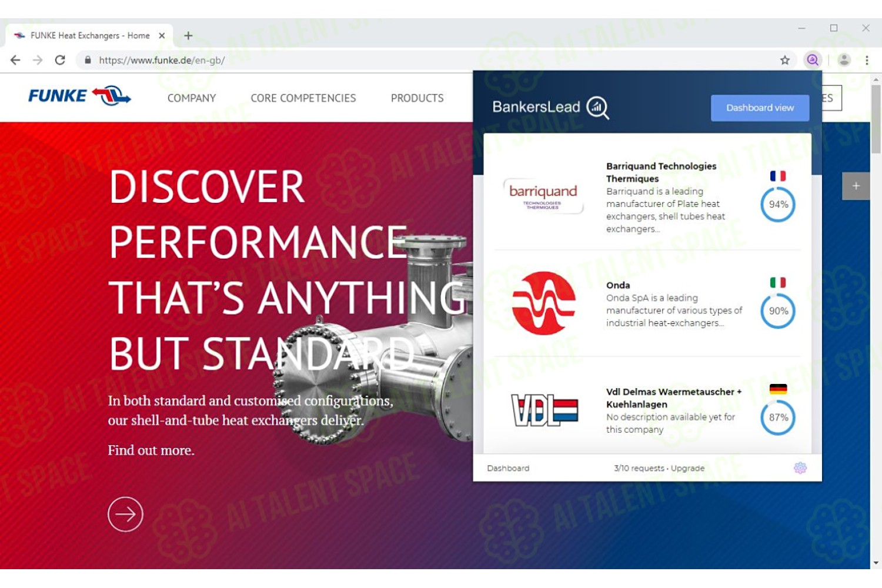This screenshot has height=588, width=882.
Task: Click the page vertical scrollbar thumb
Action: pos(876,119)
